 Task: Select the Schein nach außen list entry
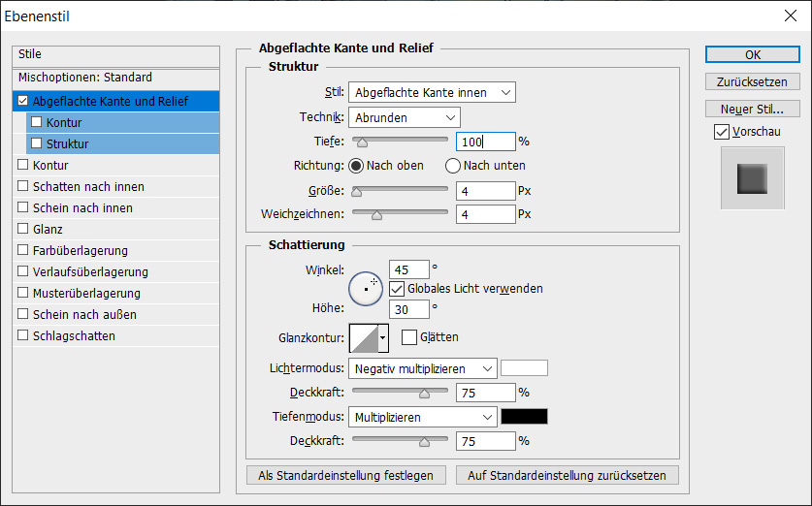point(83,315)
